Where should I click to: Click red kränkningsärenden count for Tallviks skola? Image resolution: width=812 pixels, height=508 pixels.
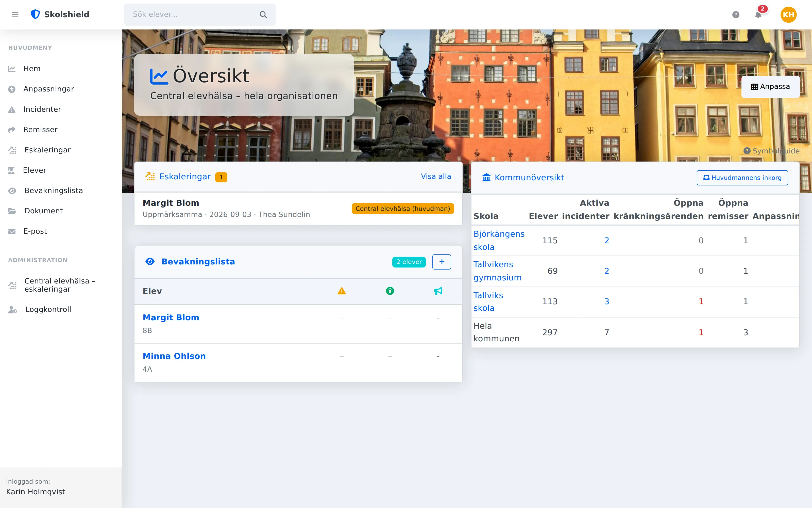701,302
